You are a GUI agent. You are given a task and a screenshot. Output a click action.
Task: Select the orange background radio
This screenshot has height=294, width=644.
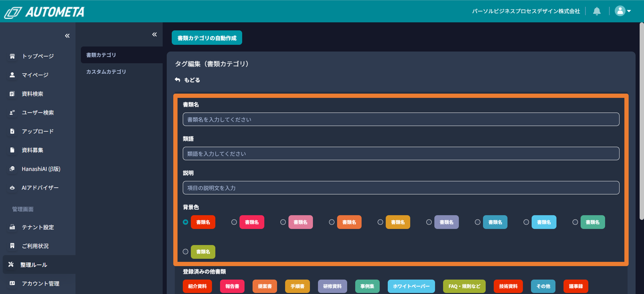(x=332, y=222)
